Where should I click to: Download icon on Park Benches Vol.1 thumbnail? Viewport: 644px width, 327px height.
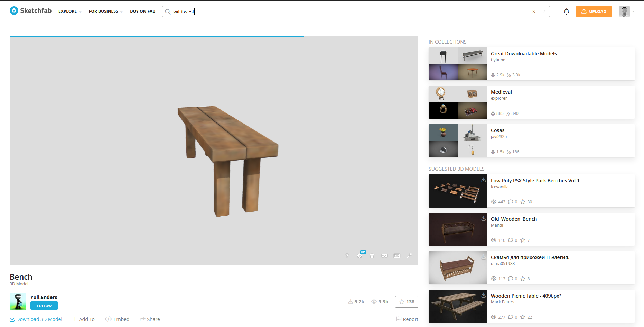click(484, 180)
